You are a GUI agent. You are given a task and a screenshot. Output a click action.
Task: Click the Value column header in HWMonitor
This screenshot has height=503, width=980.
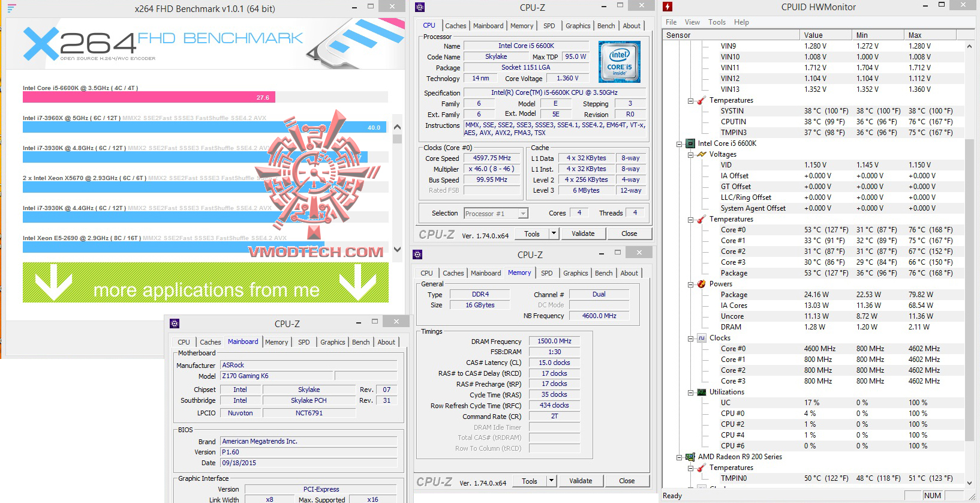tap(826, 35)
